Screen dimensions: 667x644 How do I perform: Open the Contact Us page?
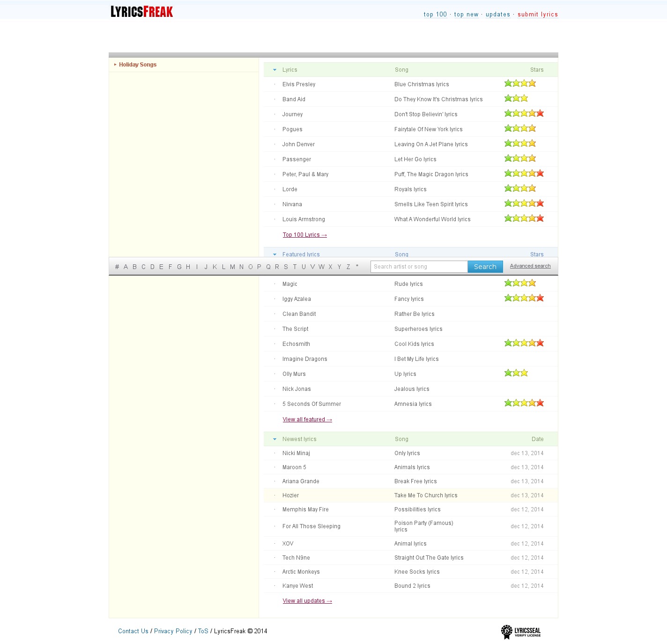[x=133, y=631]
